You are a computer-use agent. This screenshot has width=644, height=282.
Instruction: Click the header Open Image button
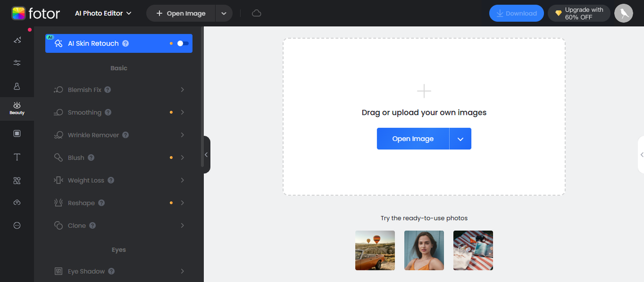[x=181, y=14]
